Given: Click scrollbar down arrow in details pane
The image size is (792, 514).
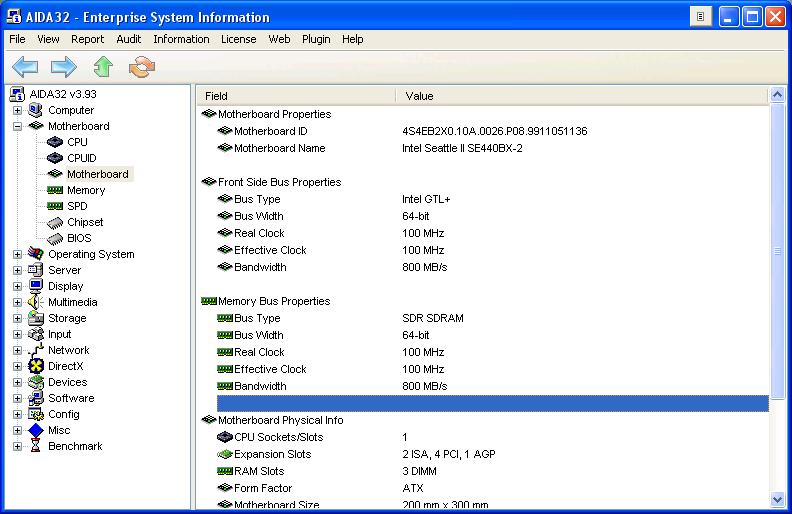Looking at the screenshot, I should 777,500.
